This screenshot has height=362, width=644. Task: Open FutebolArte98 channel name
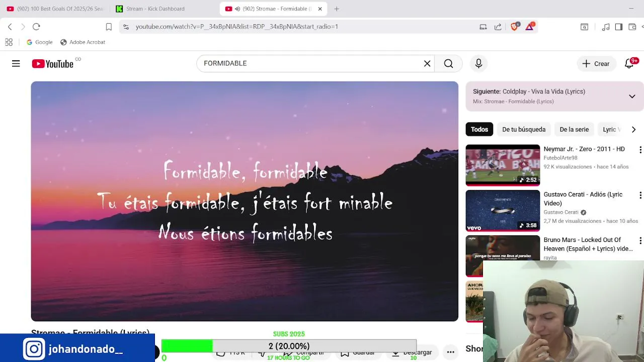(560, 158)
